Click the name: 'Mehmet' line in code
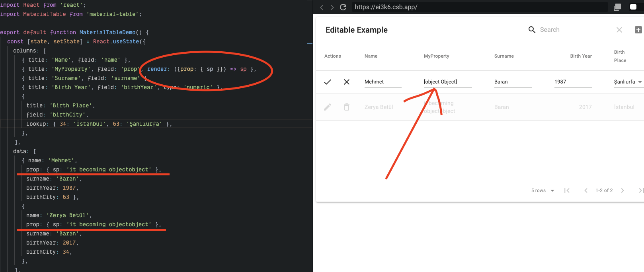 click(49, 160)
